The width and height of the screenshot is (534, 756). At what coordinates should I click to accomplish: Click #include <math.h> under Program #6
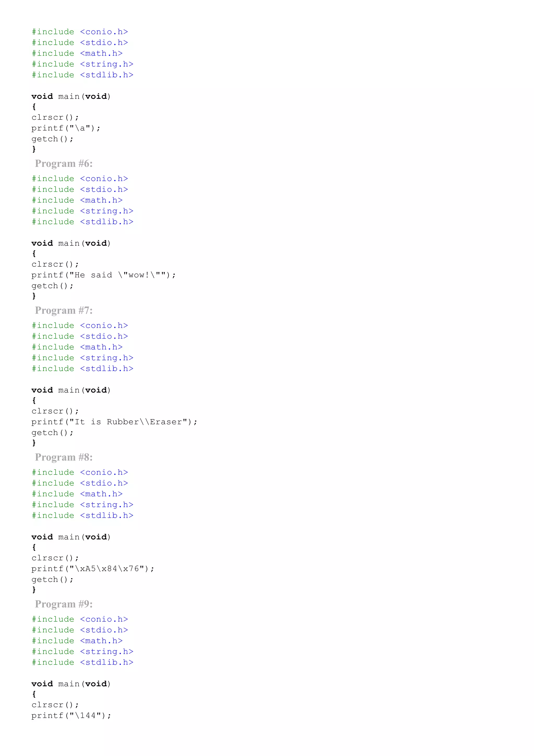click(x=77, y=200)
